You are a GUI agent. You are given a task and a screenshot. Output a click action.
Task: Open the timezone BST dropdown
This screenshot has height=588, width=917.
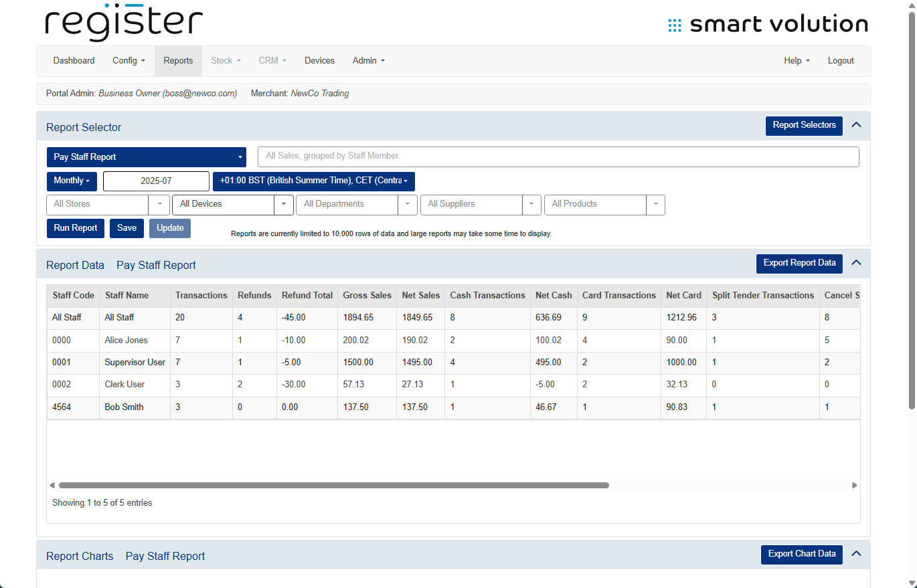[314, 181]
